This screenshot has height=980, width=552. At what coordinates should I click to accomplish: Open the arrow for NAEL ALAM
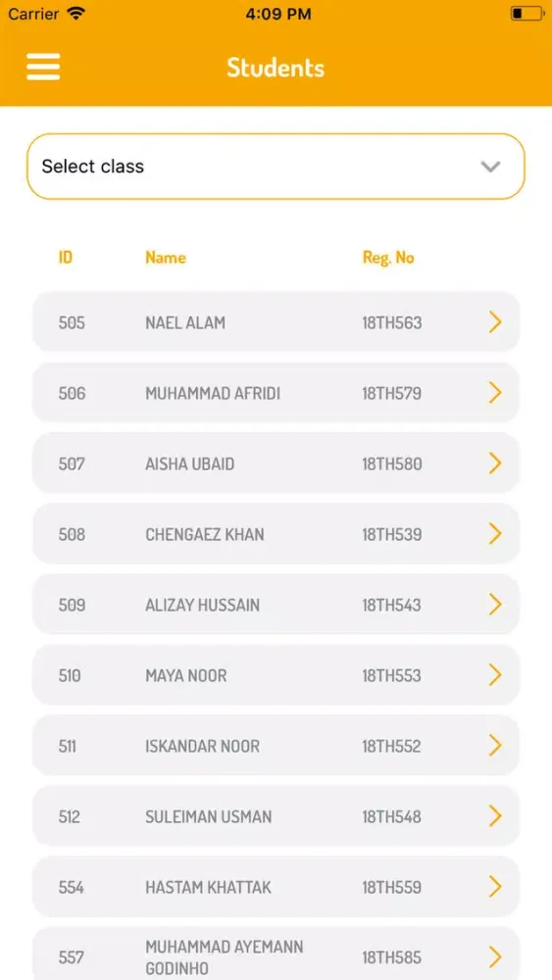(495, 322)
